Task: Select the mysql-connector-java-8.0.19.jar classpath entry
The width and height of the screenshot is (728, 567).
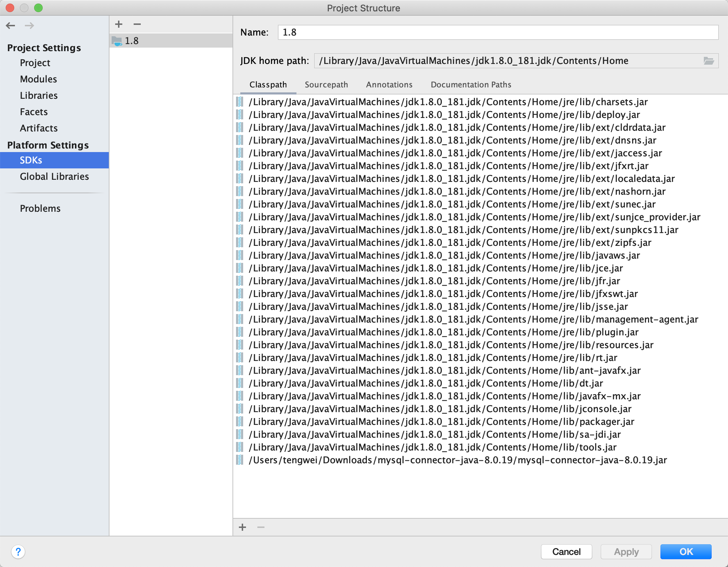Action: (457, 460)
